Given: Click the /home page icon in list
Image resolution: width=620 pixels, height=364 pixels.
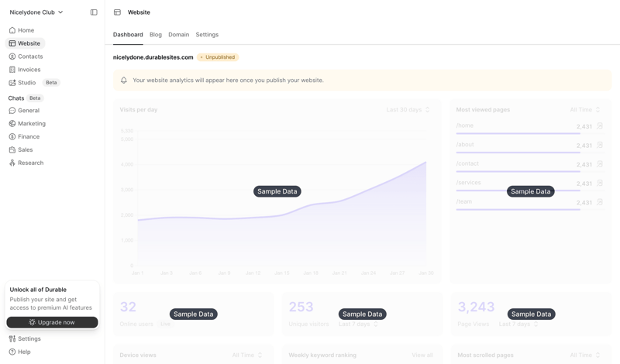Looking at the screenshot, I should coord(600,126).
